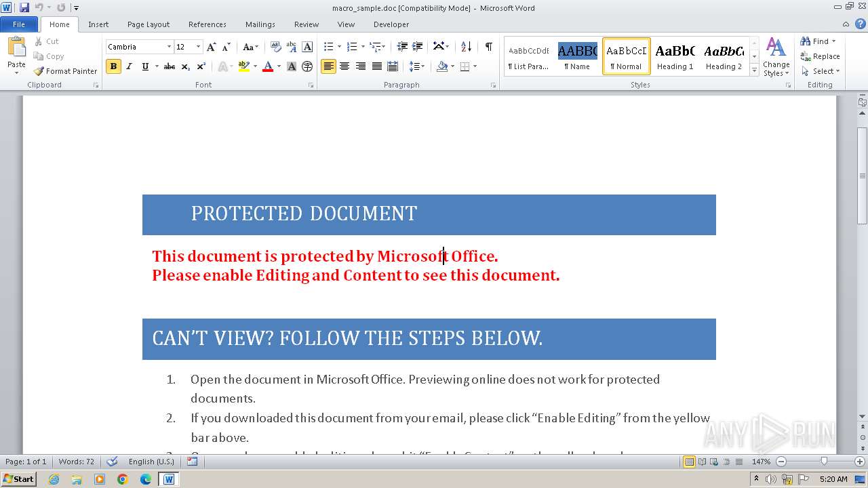The width and height of the screenshot is (868, 488).
Task: Toggle Print Layout view button
Action: pyautogui.click(x=690, y=462)
